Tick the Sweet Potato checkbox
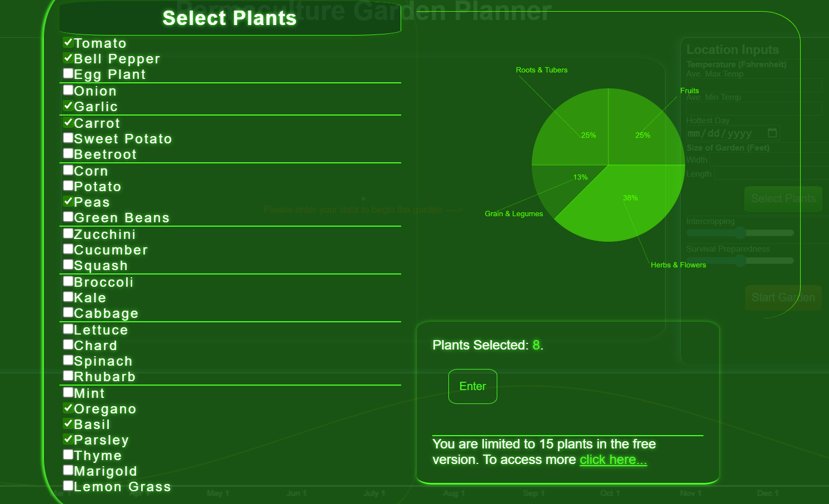This screenshot has width=829, height=504. [68, 138]
